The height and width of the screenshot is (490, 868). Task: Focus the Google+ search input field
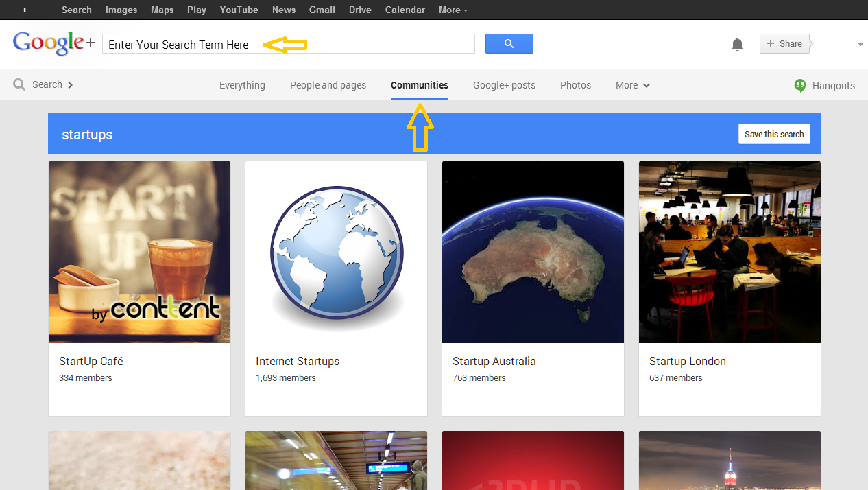point(289,44)
